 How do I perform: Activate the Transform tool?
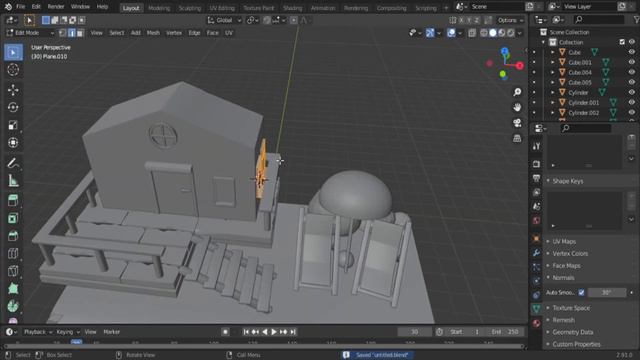13,142
